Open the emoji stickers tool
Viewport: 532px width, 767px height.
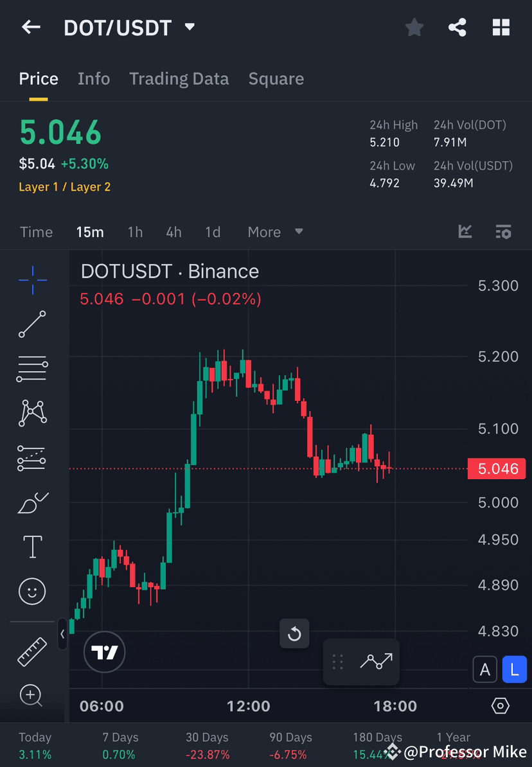32,591
